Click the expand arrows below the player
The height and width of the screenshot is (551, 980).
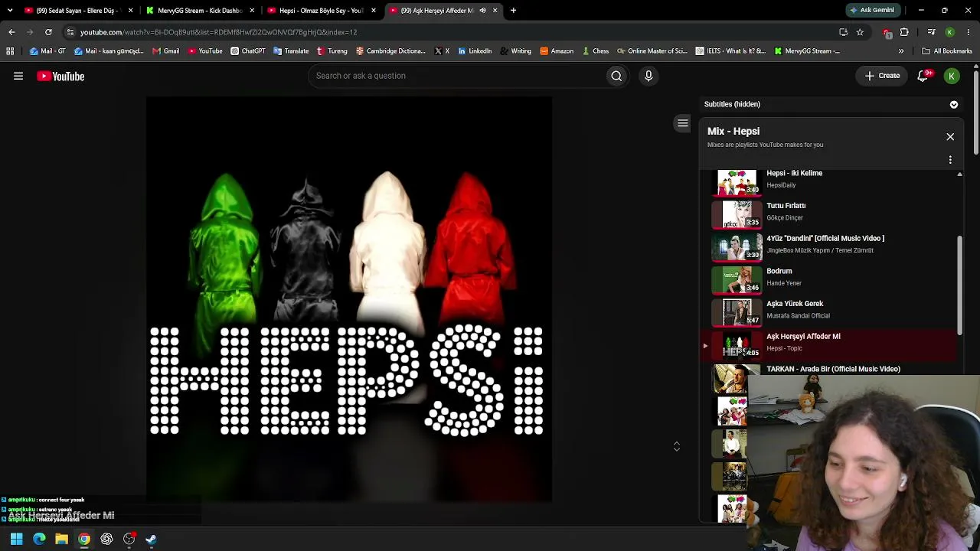pos(677,446)
